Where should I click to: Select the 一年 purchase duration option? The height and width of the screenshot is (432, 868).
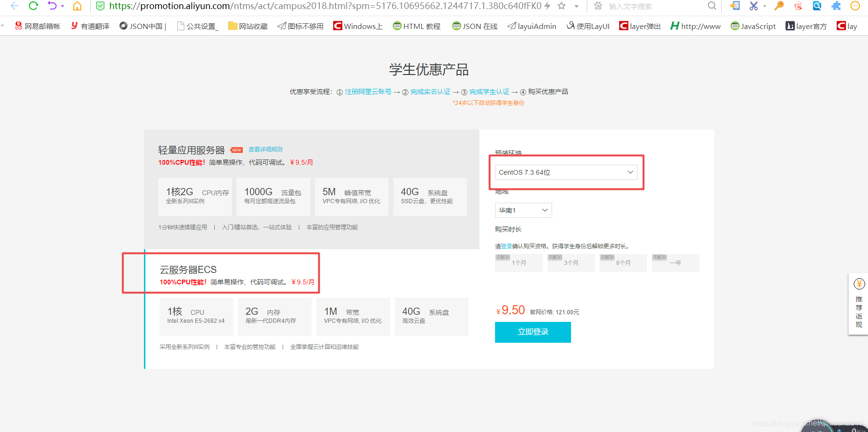coord(675,262)
